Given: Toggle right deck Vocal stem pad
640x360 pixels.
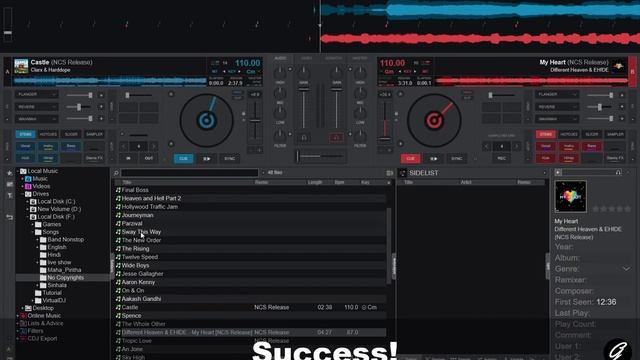Looking at the screenshot, I should tap(546, 147).
